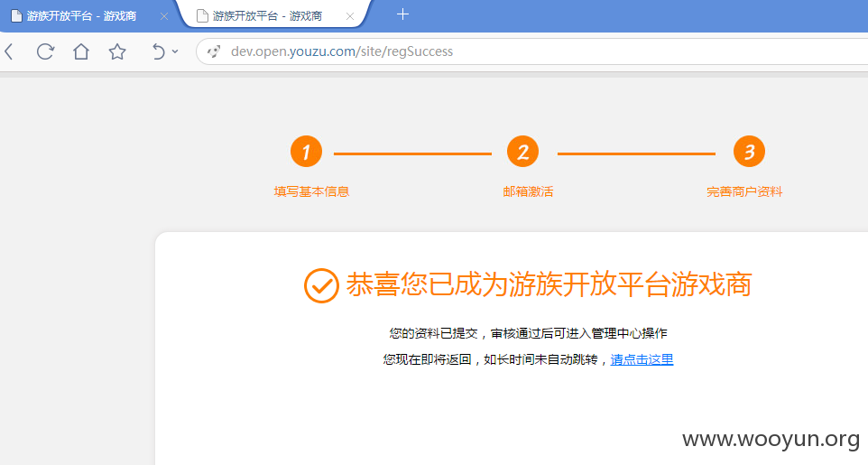Follow the 请点击这里 link
Viewport: 868px width, 465px height.
(642, 359)
